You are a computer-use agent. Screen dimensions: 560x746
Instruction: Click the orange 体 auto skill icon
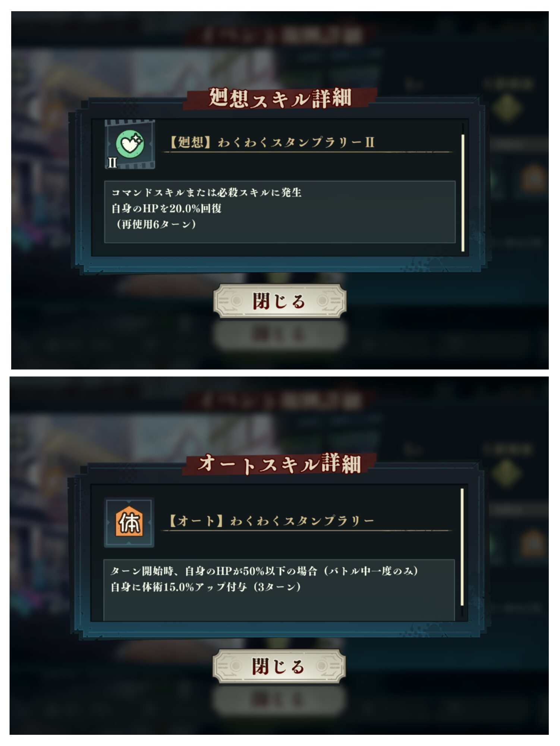point(129,523)
